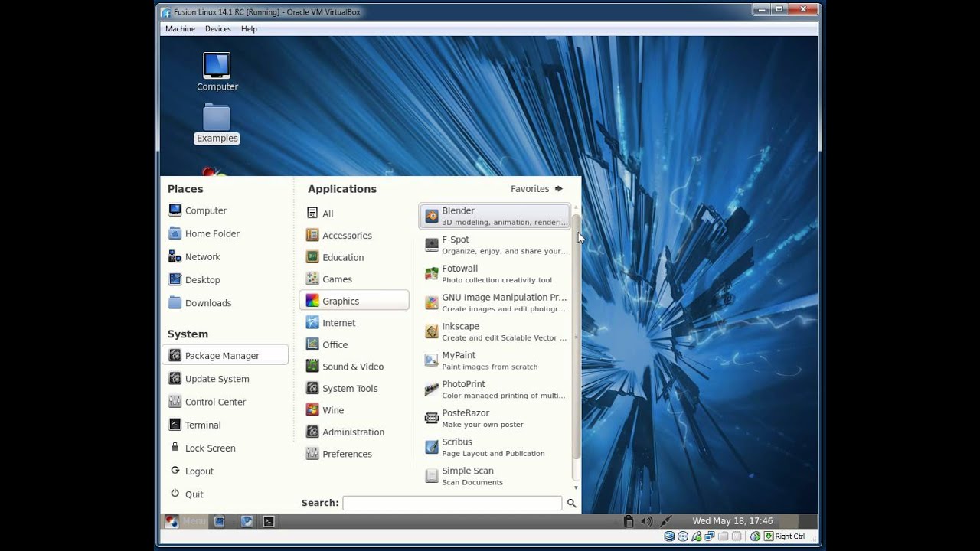Launch Terminal from System list

[x=225, y=425]
